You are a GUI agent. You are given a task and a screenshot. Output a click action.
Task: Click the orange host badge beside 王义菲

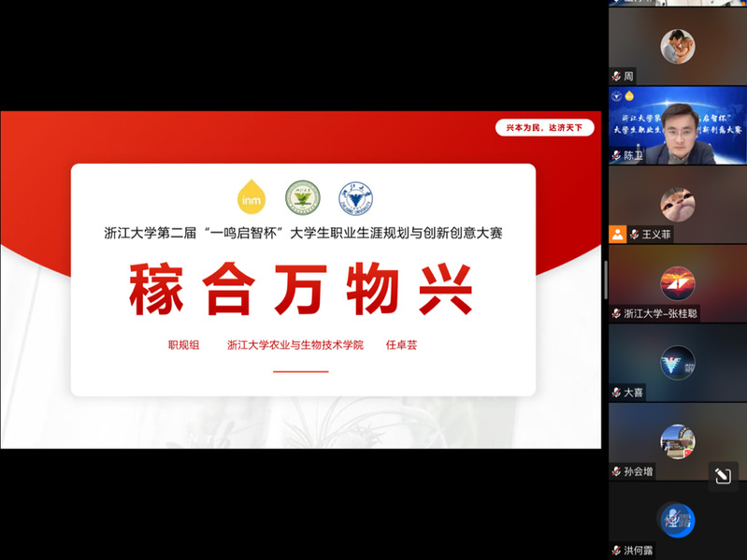618,235
